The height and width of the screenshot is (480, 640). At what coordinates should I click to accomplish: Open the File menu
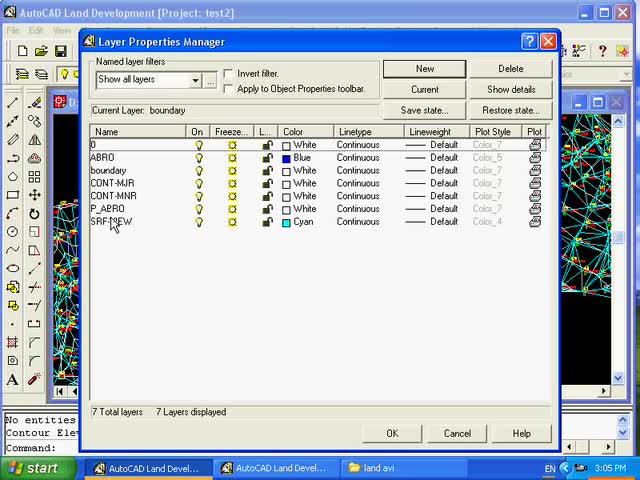coord(13,30)
